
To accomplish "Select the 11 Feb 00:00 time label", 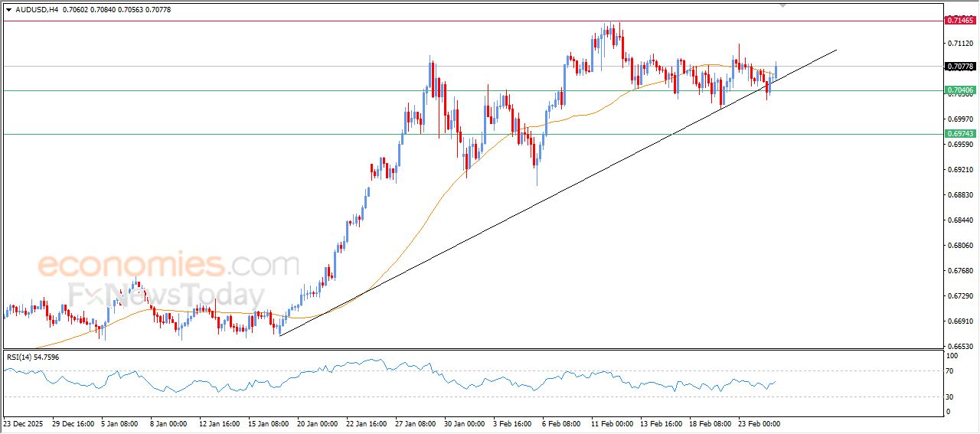I will point(612,423).
